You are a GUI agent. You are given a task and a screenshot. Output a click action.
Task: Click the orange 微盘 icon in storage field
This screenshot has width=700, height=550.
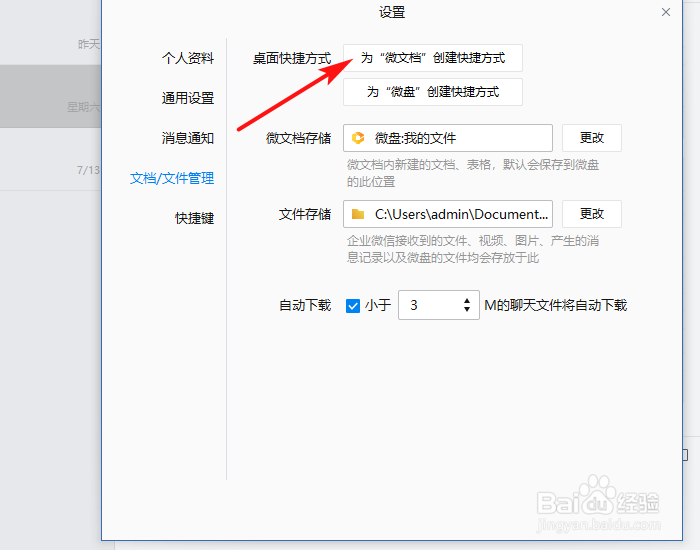[x=358, y=138]
